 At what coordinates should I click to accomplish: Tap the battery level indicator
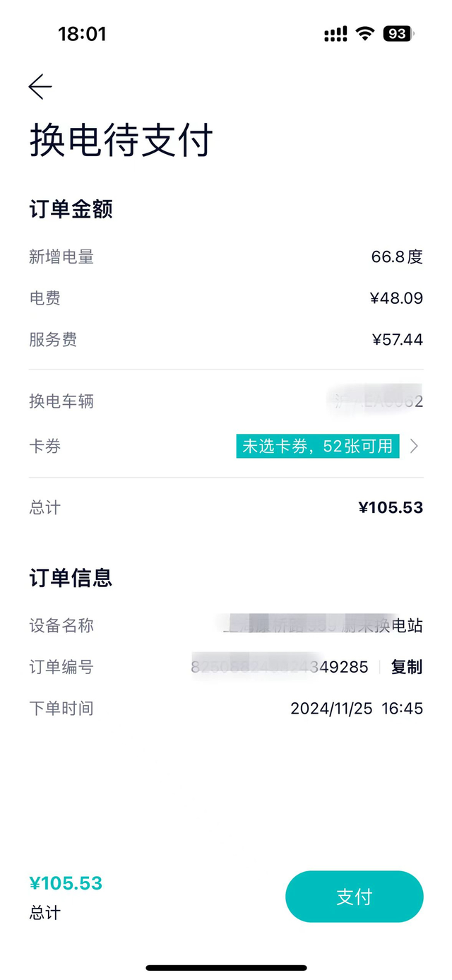pyautogui.click(x=398, y=33)
